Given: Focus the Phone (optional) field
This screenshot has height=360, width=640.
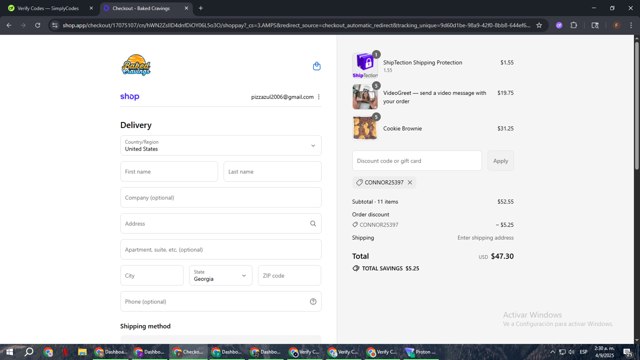Looking at the screenshot, I should click(221, 302).
